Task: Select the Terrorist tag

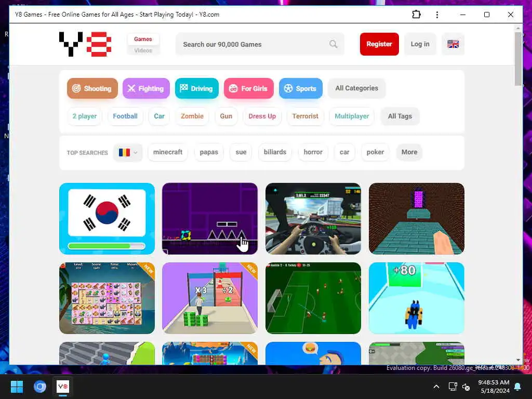Action: [305, 116]
